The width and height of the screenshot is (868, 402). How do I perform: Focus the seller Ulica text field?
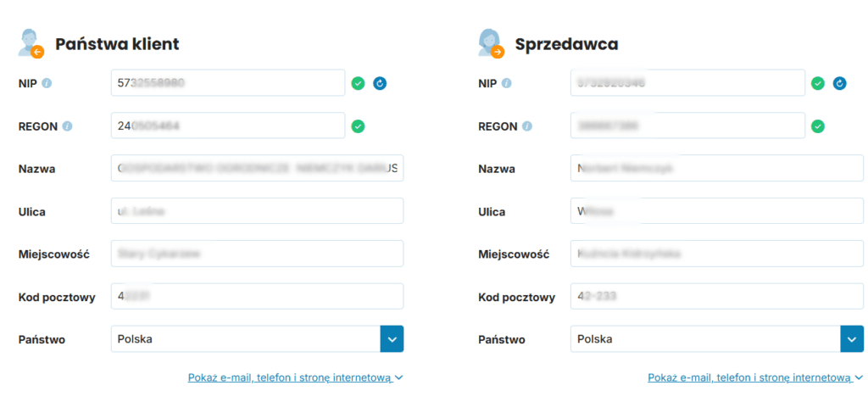pyautogui.click(x=716, y=211)
